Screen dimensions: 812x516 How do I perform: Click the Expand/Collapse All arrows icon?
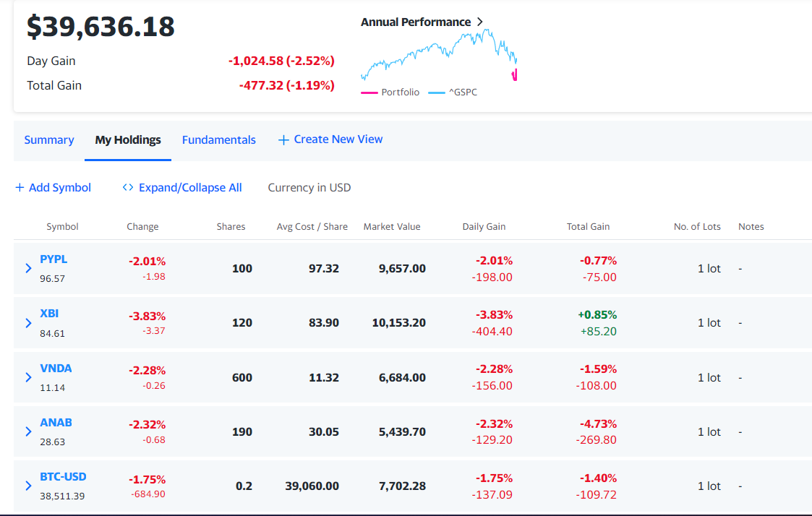click(x=128, y=187)
